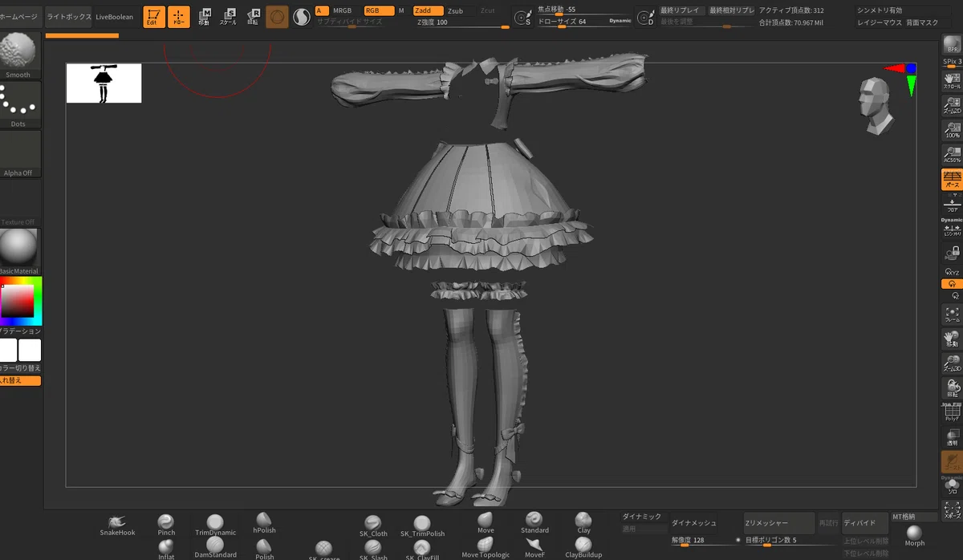963x560 pixels.
Task: Select the SK_Cloth brush
Action: point(373,526)
